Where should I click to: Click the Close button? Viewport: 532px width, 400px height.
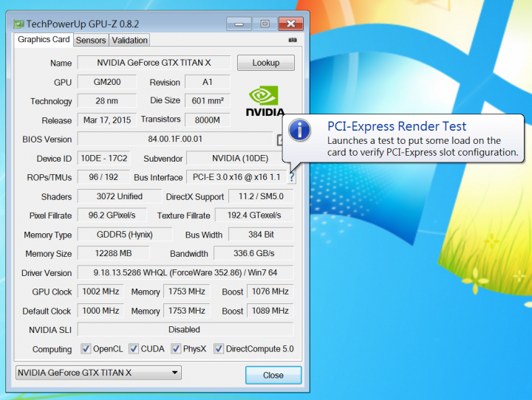273,375
